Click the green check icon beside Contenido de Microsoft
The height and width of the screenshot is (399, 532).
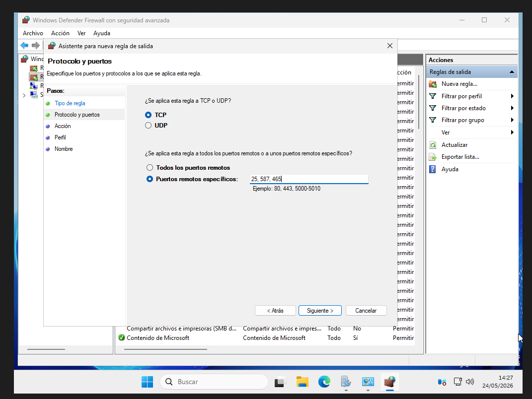pos(122,337)
